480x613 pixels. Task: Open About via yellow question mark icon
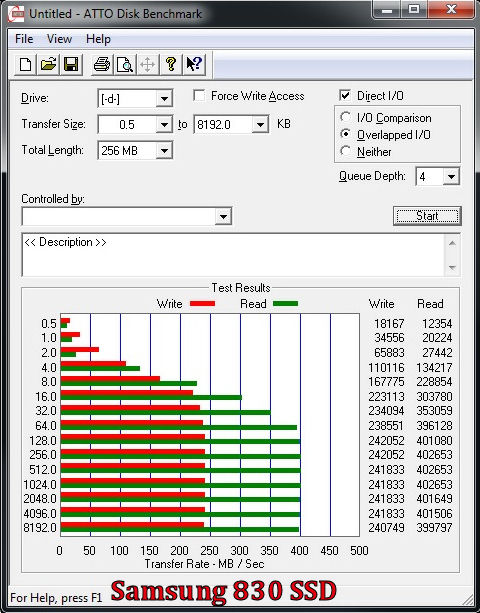pyautogui.click(x=170, y=64)
